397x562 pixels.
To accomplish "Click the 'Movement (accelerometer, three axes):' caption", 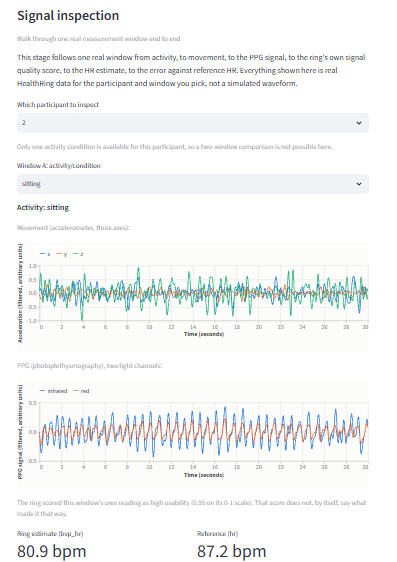I will tap(73, 228).
